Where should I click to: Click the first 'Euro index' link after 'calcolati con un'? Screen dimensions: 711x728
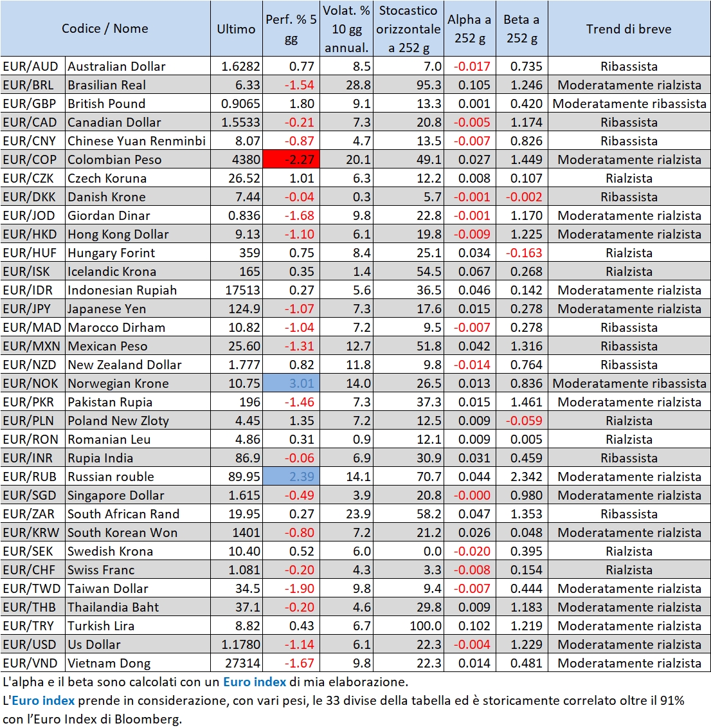[255, 682]
